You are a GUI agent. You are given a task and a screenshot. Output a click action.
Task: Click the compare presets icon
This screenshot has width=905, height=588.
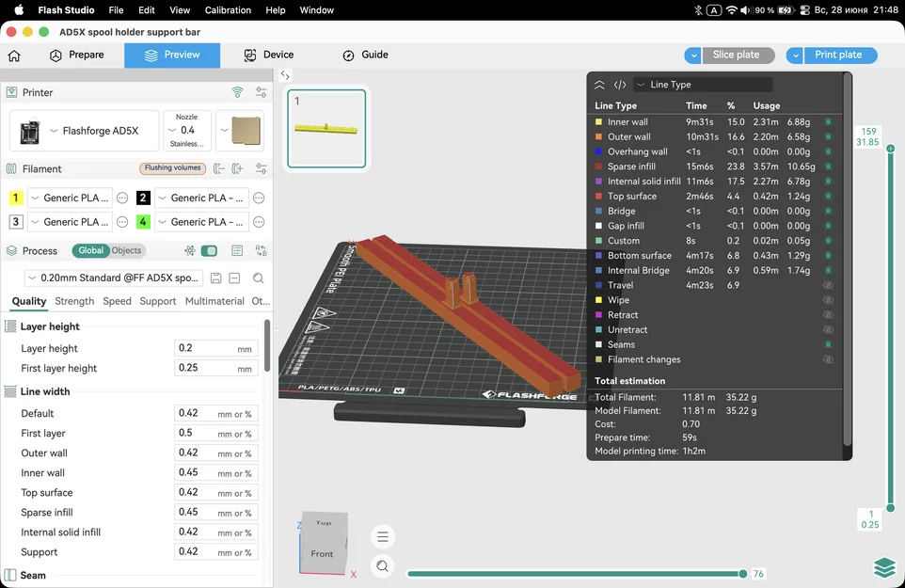pos(261,250)
